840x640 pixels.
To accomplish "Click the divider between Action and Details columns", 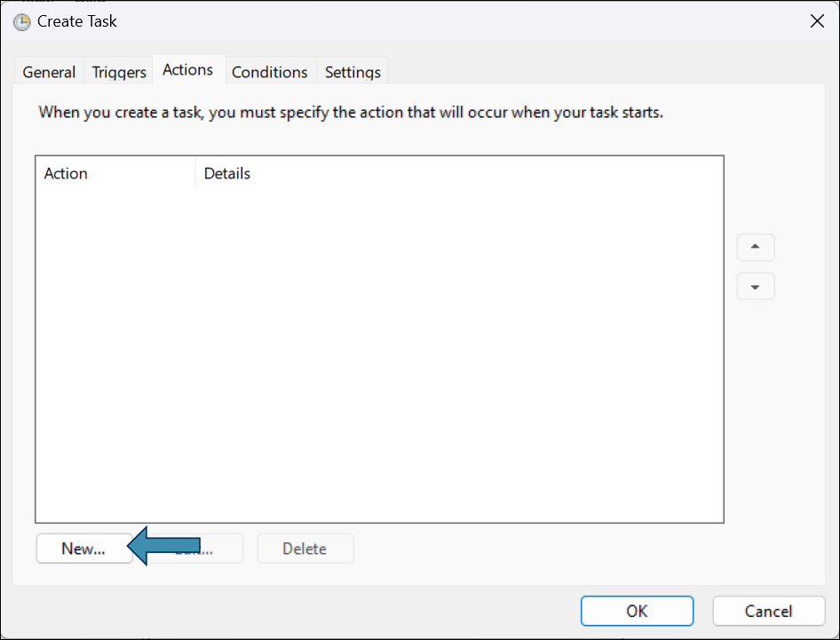I will [195, 173].
